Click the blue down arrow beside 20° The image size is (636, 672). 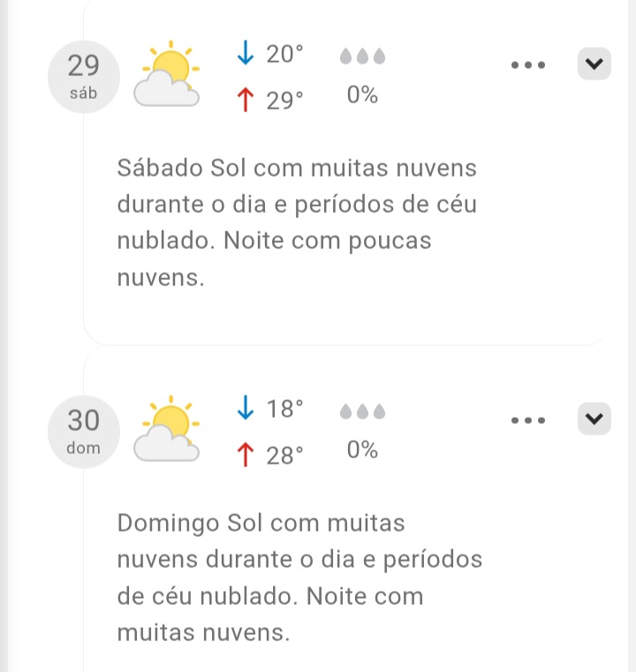[x=245, y=55]
